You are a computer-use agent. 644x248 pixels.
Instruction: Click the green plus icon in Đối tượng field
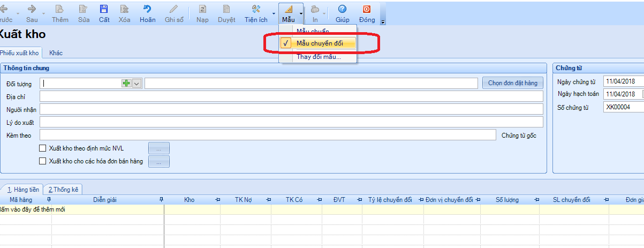click(x=126, y=83)
